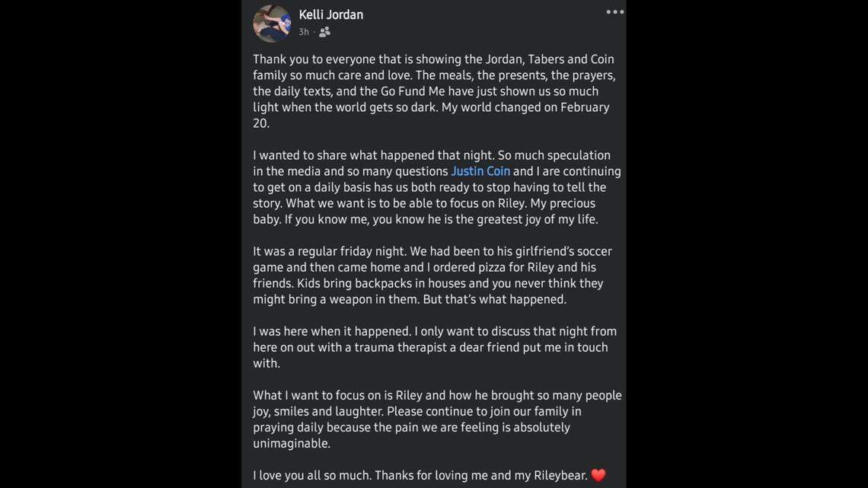The height and width of the screenshot is (488, 868).
Task: Click the 3h timestamp link
Action: pos(303,31)
